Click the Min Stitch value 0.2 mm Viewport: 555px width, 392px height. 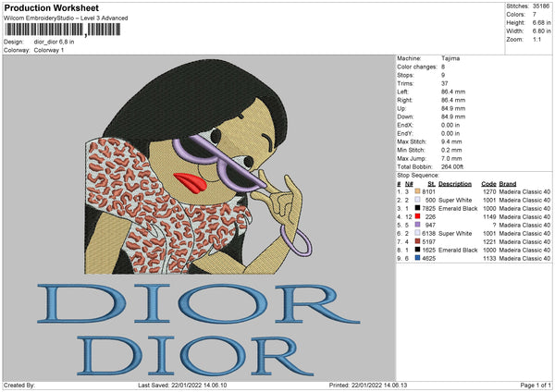(451, 150)
